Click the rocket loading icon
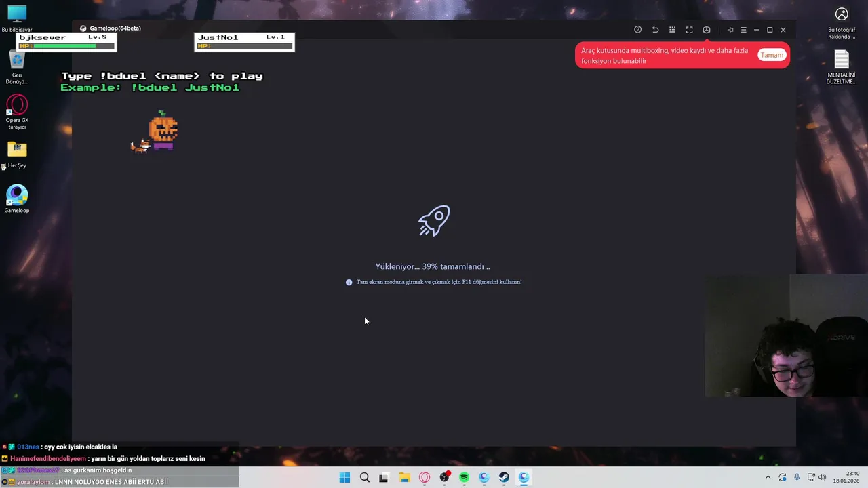The image size is (868, 488). pyautogui.click(x=434, y=221)
